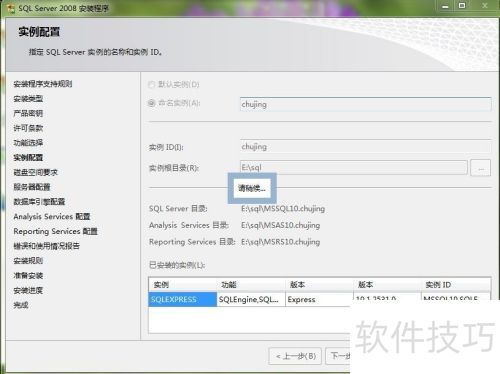Click the Express edition cell

coord(318,299)
